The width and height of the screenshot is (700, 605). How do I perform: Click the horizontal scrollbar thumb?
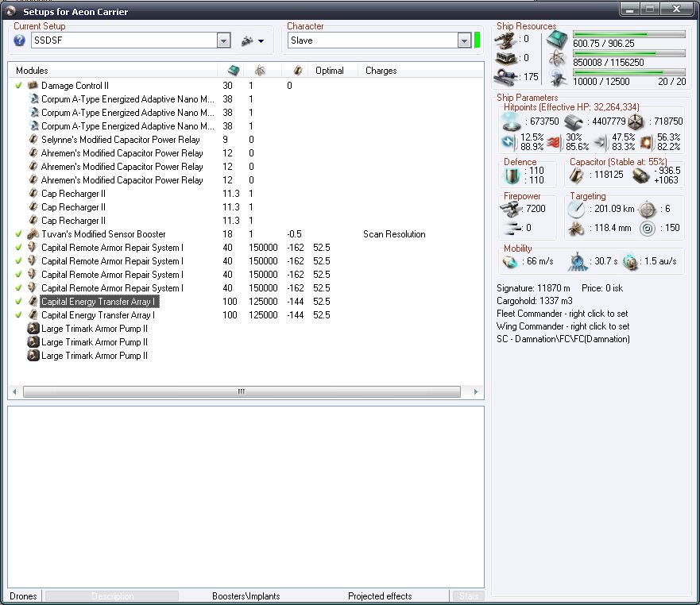(242, 391)
